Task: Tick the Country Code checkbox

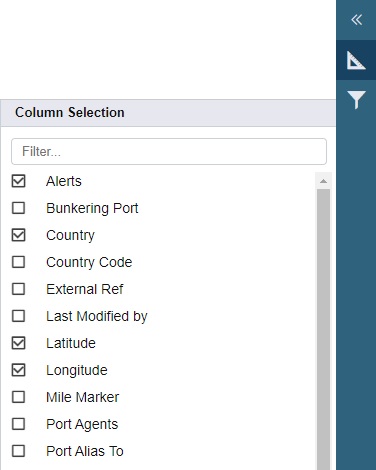Action: coord(18,262)
